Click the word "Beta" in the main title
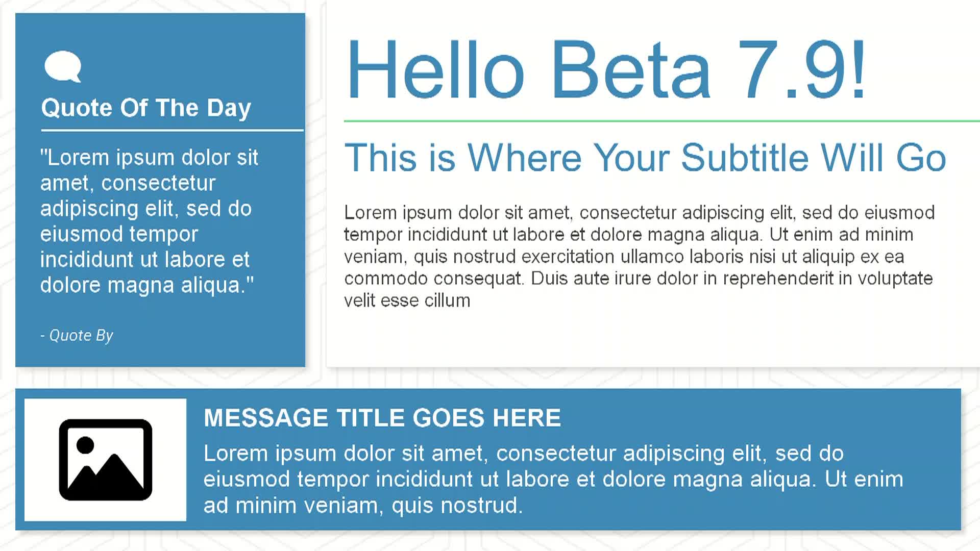 (631, 70)
